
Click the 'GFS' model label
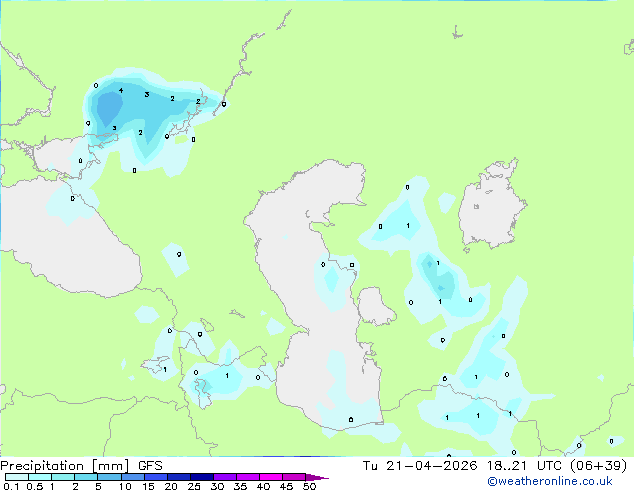click(x=150, y=466)
